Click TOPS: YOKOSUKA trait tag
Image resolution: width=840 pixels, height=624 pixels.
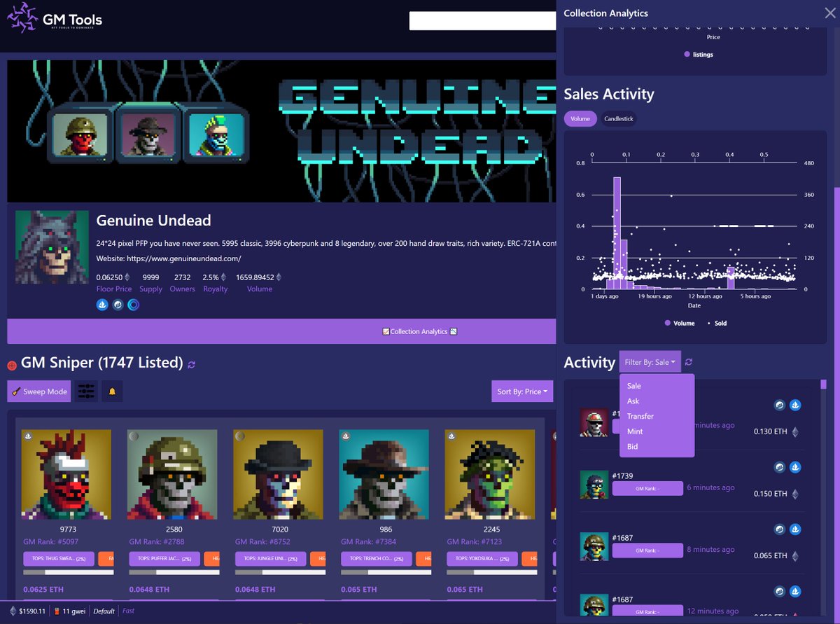[482, 559]
